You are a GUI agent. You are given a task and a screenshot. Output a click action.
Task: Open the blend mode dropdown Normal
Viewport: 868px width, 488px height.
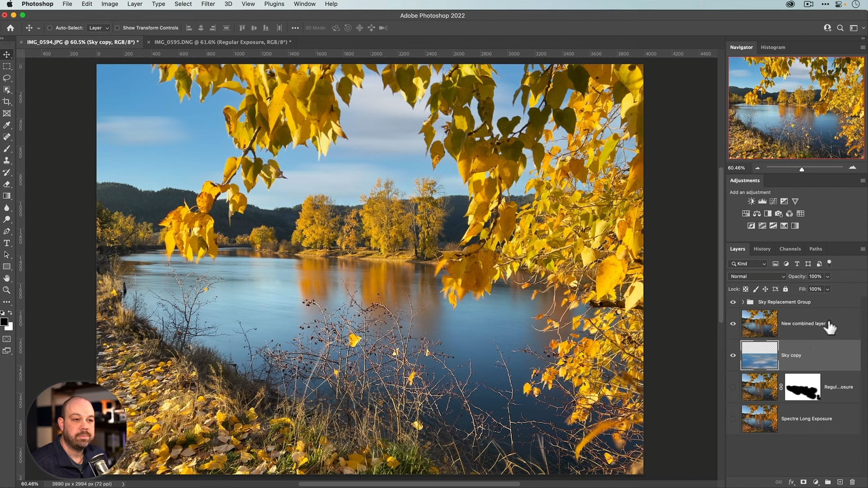coord(756,277)
